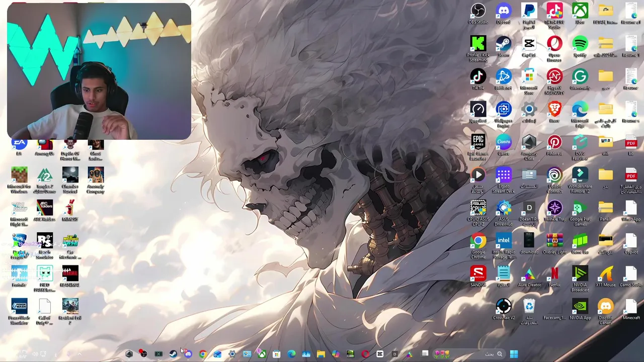This screenshot has height=362, width=644.
Task: Open the Twinkle Tray shortcut
Action: (554, 211)
